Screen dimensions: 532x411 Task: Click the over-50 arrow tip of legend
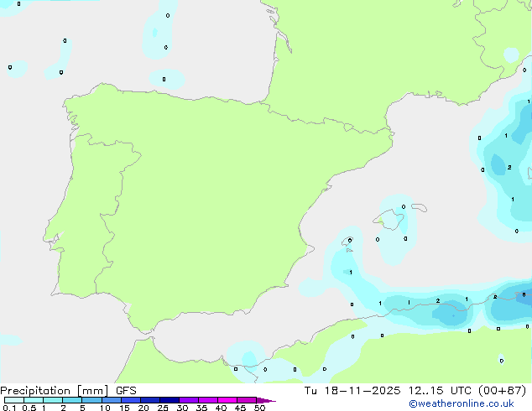click(x=266, y=400)
